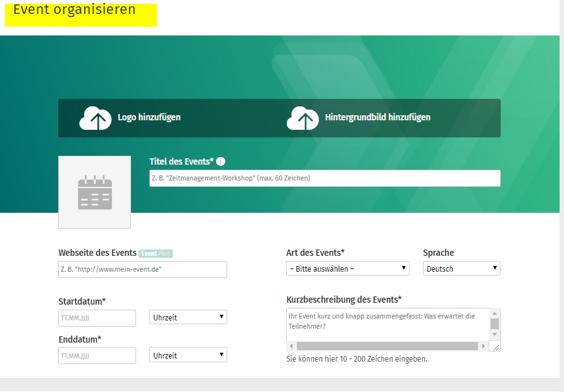Focus the Webseite des Events input field
This screenshot has height=392, width=564.
(142, 269)
